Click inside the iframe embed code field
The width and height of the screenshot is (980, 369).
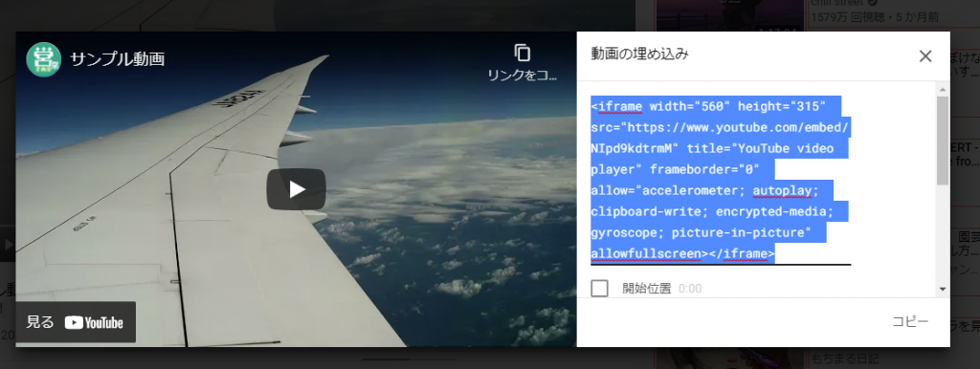721,180
